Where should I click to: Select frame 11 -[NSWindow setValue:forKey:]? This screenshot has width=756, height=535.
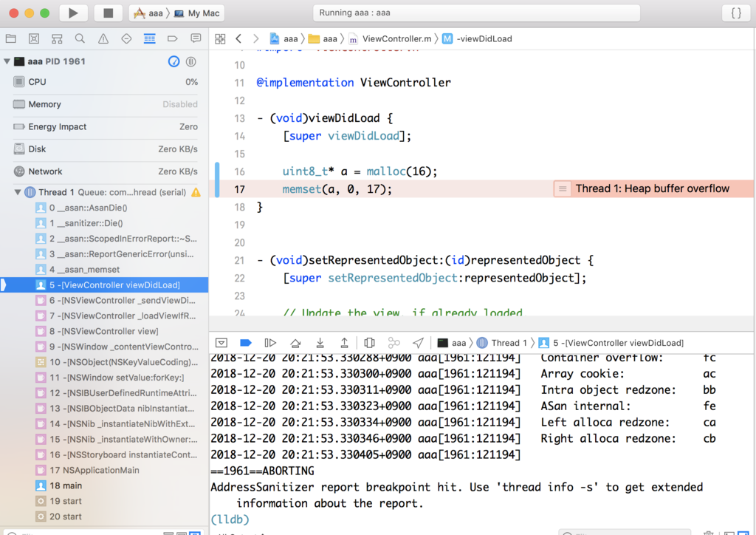[104, 378]
